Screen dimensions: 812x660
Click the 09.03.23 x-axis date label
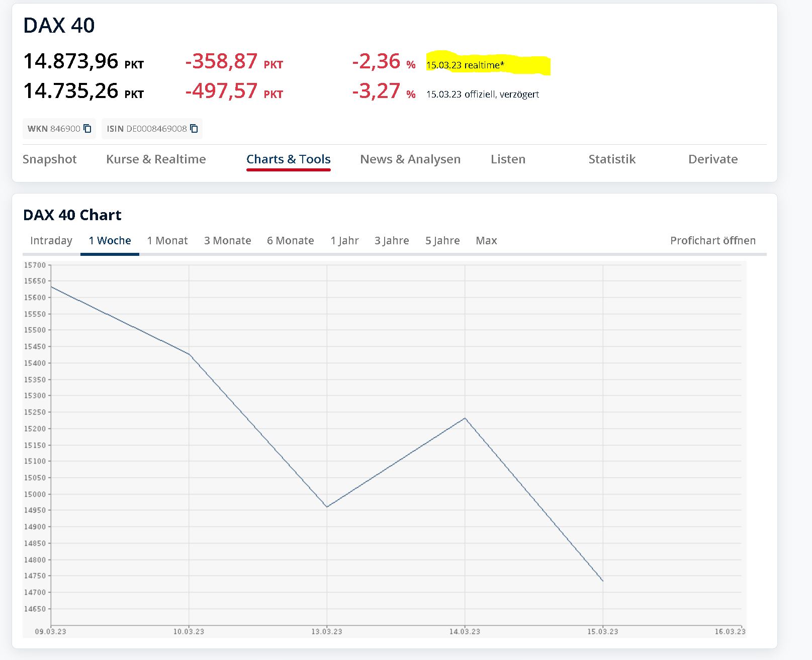(x=50, y=632)
